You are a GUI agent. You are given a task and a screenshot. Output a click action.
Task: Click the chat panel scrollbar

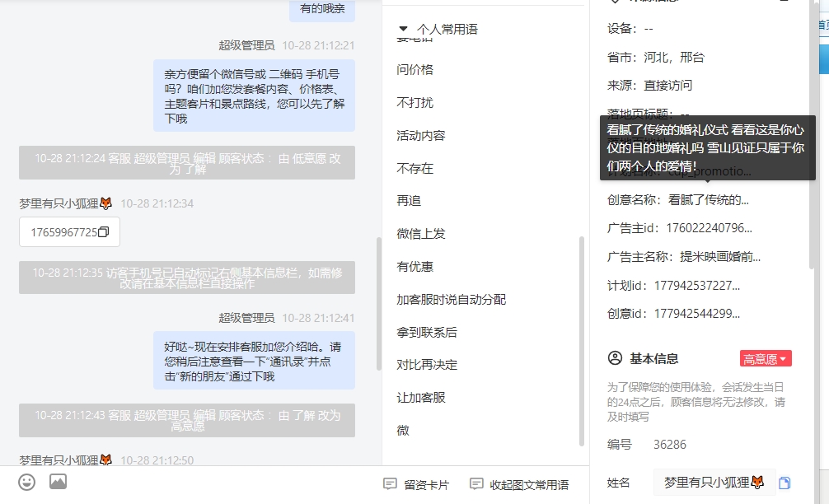pyautogui.click(x=378, y=304)
